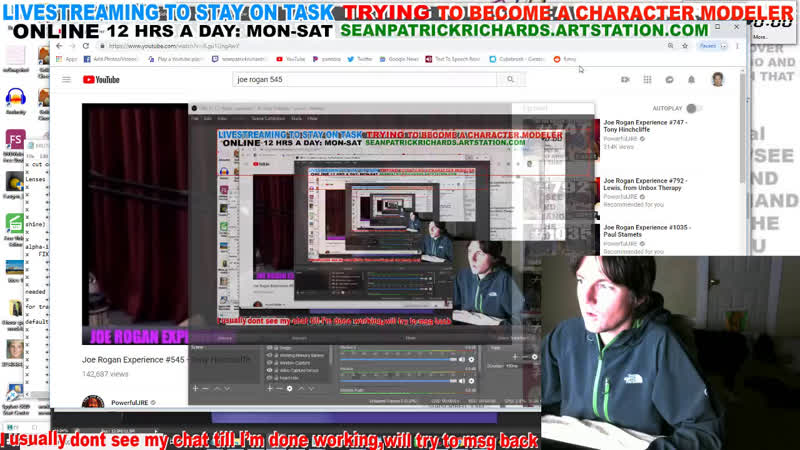Click the browser window vertical scrollbar
800x450 pixels.
pyautogui.click(x=742, y=128)
